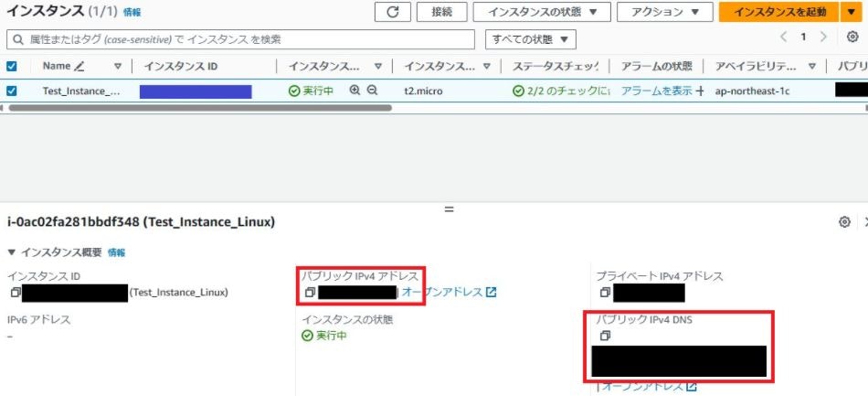Click zoom-in icon next to 実行中
The image size is (868, 396).
point(355,91)
